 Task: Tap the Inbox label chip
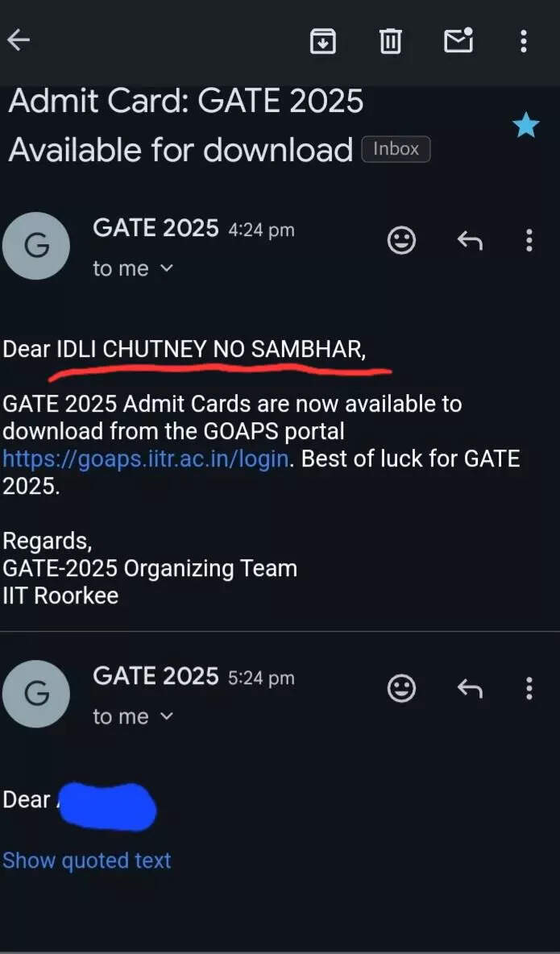click(396, 149)
